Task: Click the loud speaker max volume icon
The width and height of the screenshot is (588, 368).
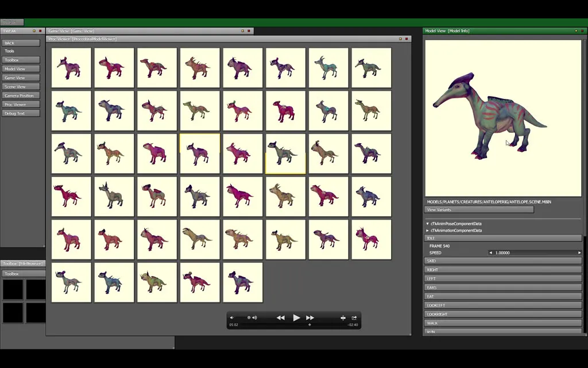Action: (254, 317)
